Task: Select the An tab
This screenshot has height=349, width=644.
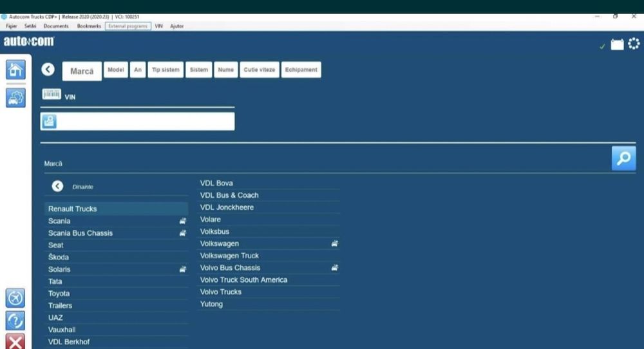Action: coord(138,70)
